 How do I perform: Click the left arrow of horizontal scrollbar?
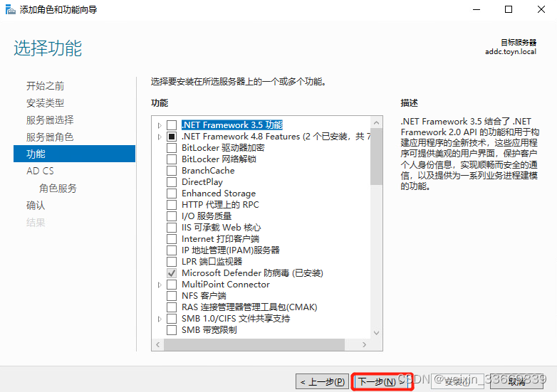(157, 344)
